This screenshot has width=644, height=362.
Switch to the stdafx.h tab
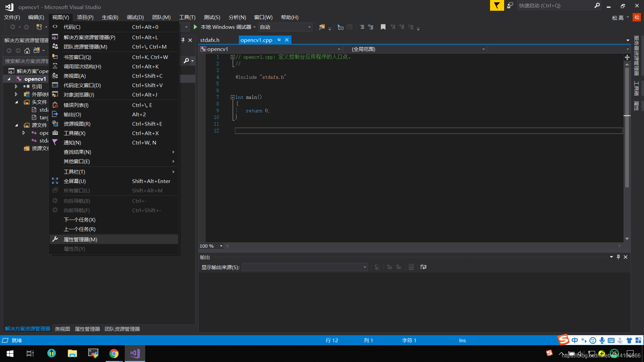(x=210, y=40)
